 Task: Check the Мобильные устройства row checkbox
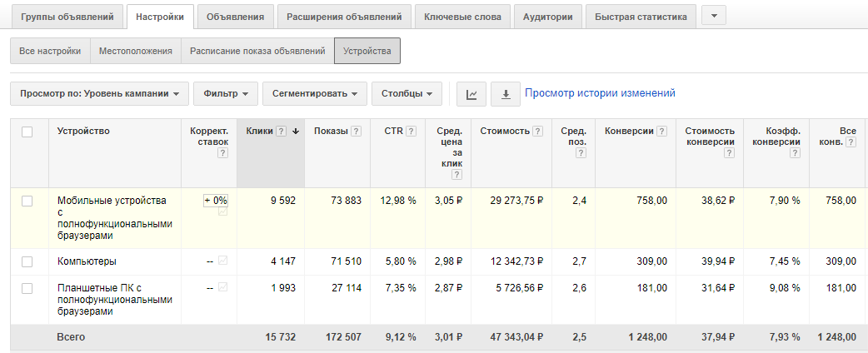coord(27,201)
